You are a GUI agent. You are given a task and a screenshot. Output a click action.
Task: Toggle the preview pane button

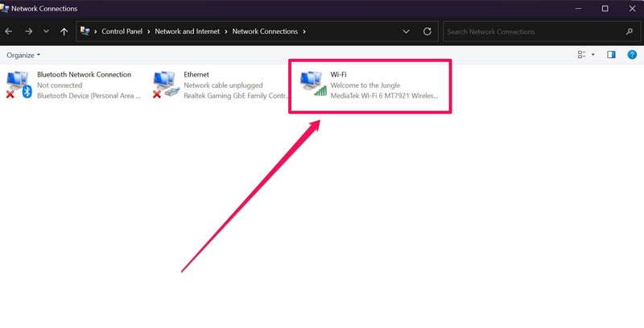pos(611,55)
